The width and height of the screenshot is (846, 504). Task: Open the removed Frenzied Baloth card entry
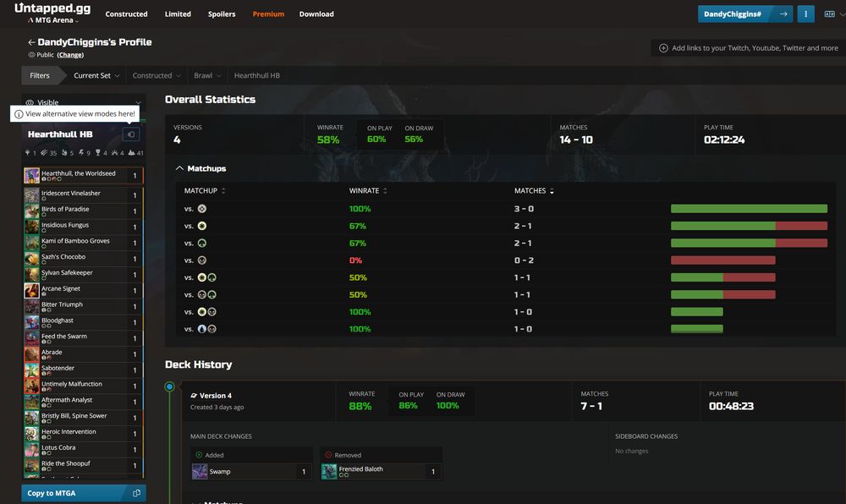tap(381, 472)
